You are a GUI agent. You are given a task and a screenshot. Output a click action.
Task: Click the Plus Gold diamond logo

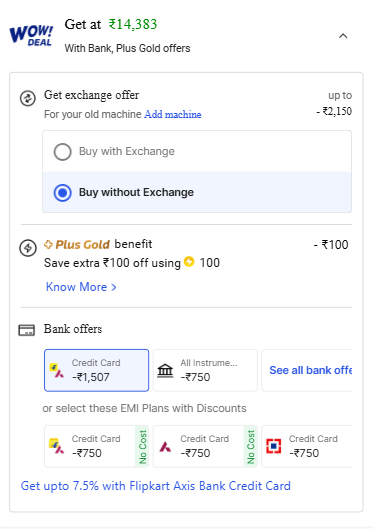(48, 244)
